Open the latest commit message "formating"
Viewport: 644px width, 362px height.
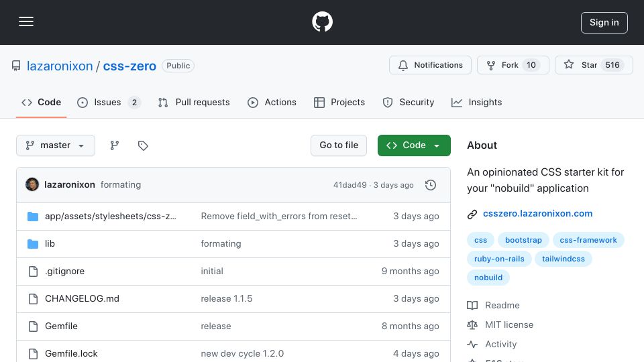pos(121,185)
